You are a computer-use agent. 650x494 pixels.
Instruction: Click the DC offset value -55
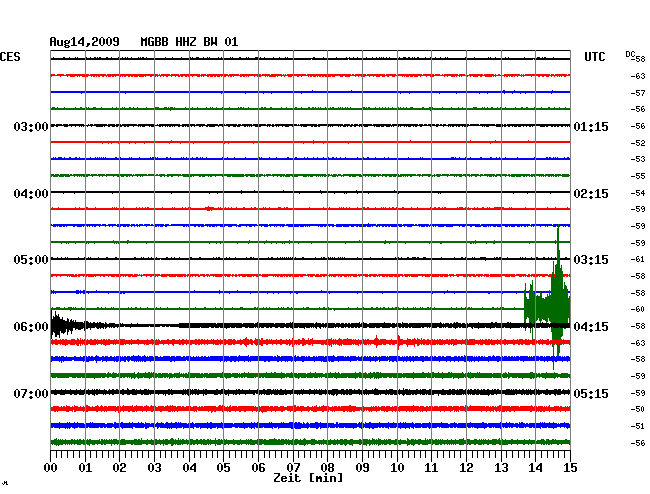click(x=638, y=176)
